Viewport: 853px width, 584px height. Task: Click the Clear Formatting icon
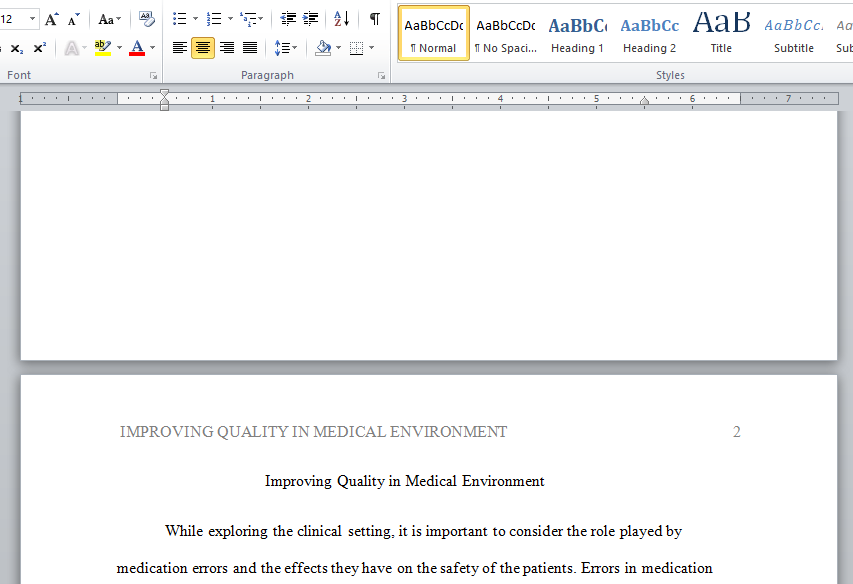pyautogui.click(x=146, y=20)
